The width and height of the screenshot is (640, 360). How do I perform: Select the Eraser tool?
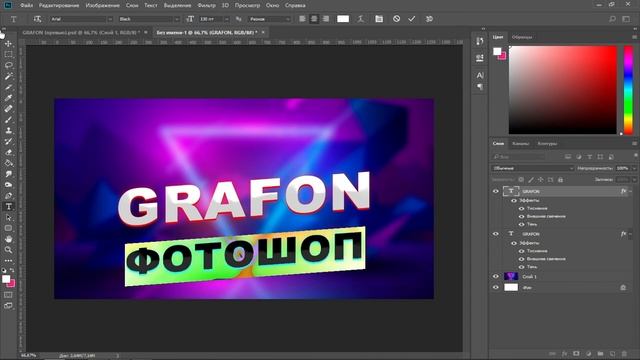8,152
